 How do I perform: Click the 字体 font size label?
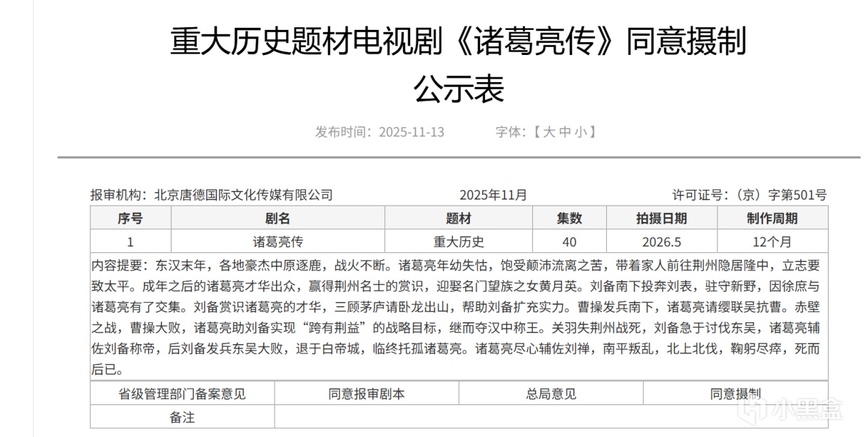pyautogui.click(x=510, y=132)
